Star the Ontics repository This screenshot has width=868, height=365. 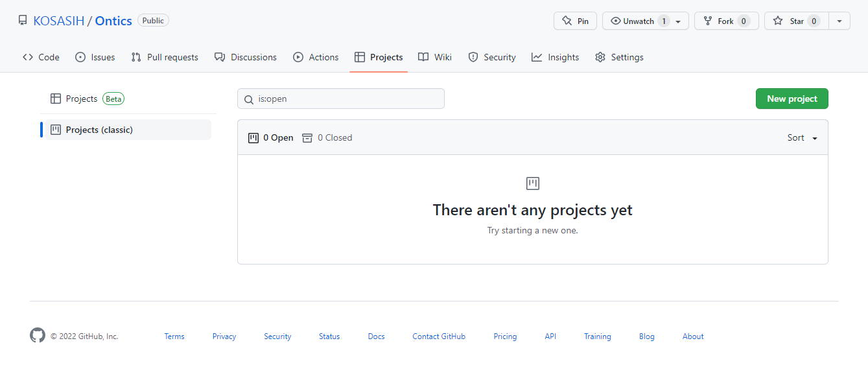pyautogui.click(x=797, y=21)
